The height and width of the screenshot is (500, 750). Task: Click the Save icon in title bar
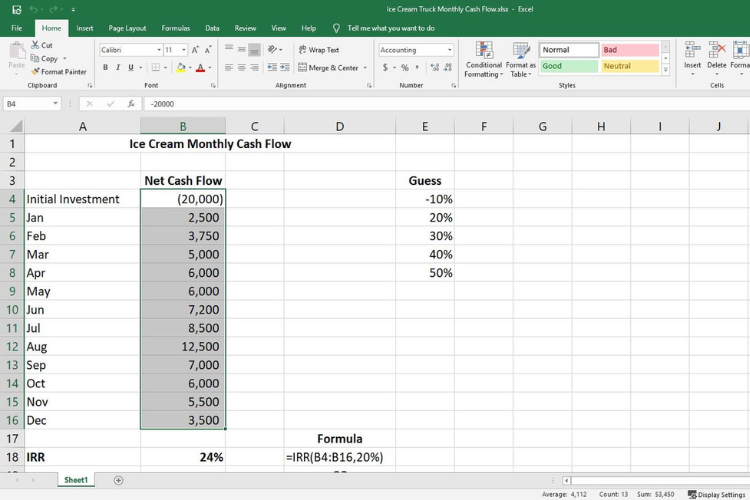click(16, 9)
